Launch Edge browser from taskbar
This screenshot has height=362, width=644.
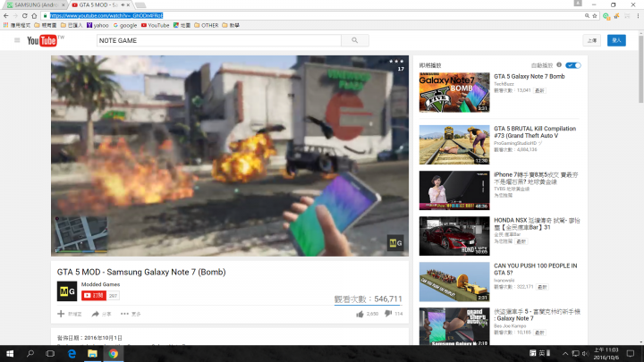pyautogui.click(x=72, y=353)
